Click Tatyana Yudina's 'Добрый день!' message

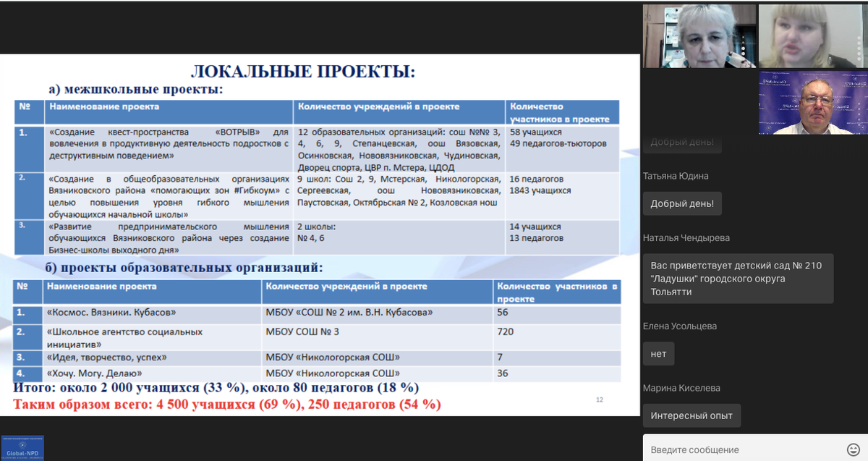(x=682, y=204)
